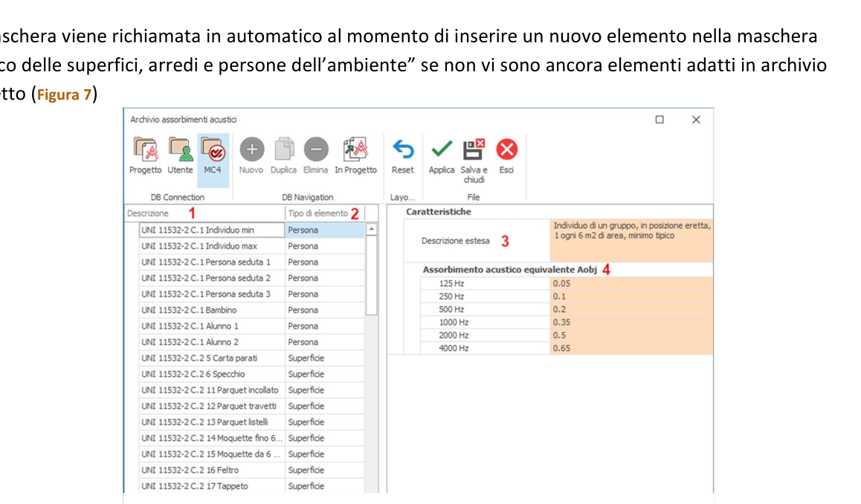Viewport: 861px width, 504px height.
Task: Click the list scrollbar up arrow
Action: (372, 230)
